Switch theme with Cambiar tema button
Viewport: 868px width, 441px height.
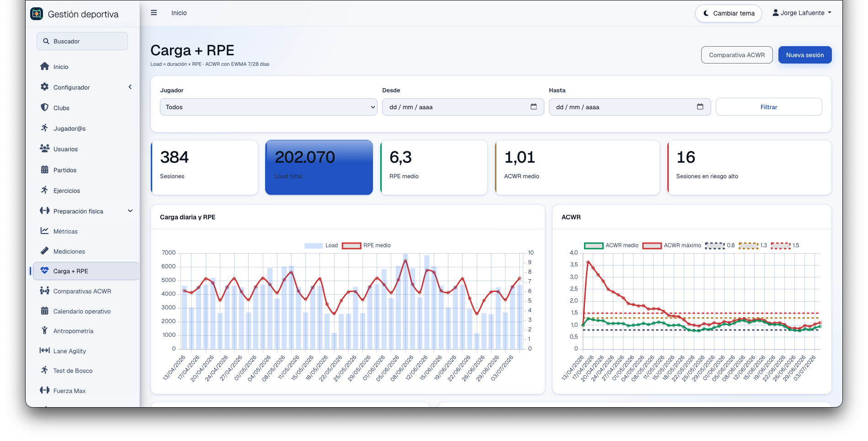(728, 13)
